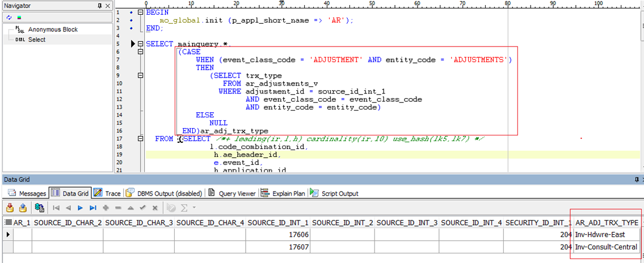
Task: Click the current statement arrow on line 5
Action: point(133,44)
